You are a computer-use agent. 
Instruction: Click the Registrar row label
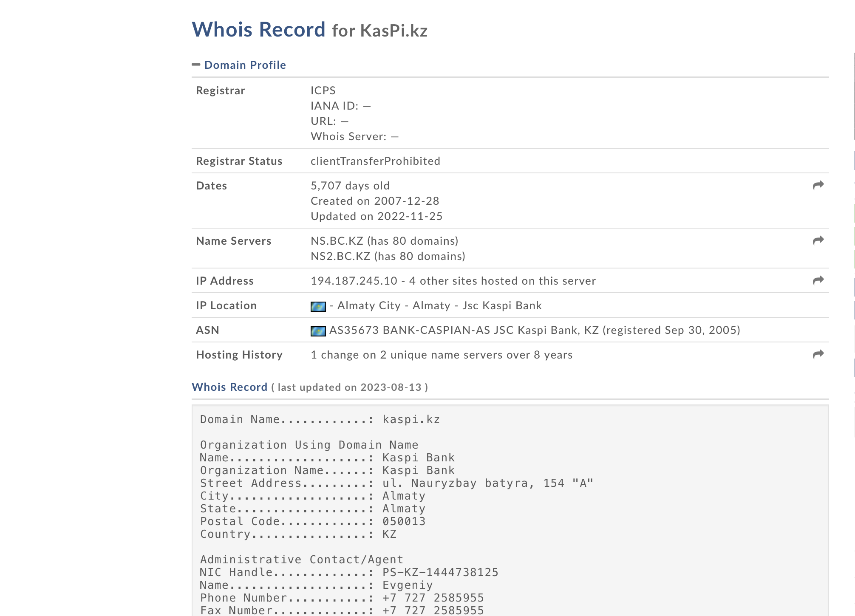pos(221,90)
